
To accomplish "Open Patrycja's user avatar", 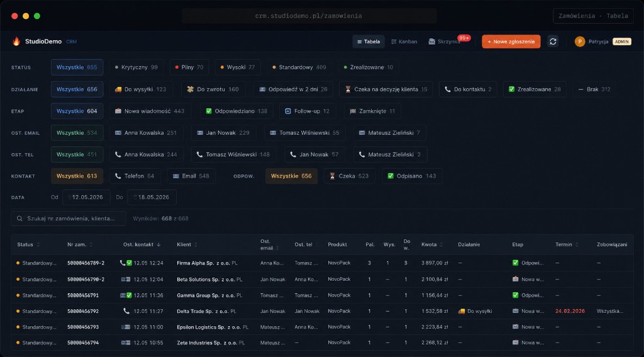I will pos(579,42).
